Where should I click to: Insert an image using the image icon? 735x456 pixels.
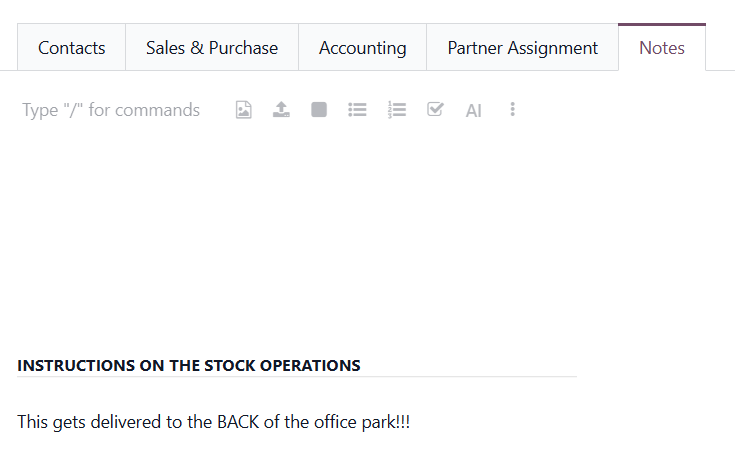[243, 110]
